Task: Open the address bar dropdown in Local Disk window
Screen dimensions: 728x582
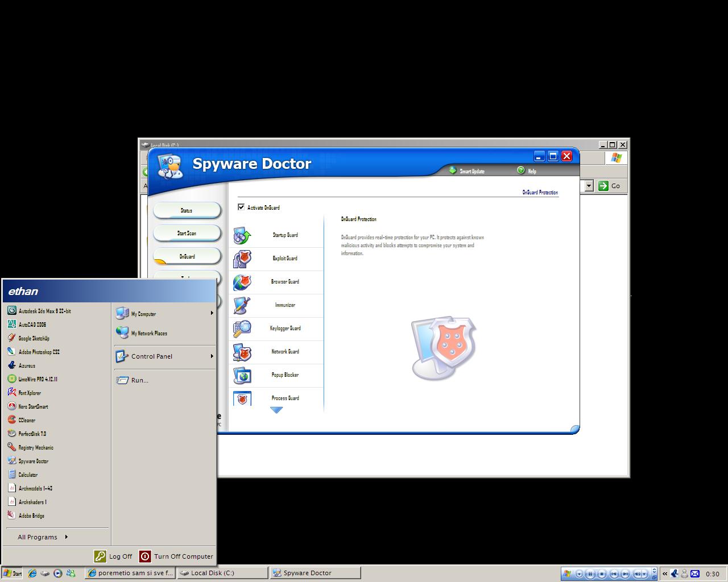Action: pos(589,186)
